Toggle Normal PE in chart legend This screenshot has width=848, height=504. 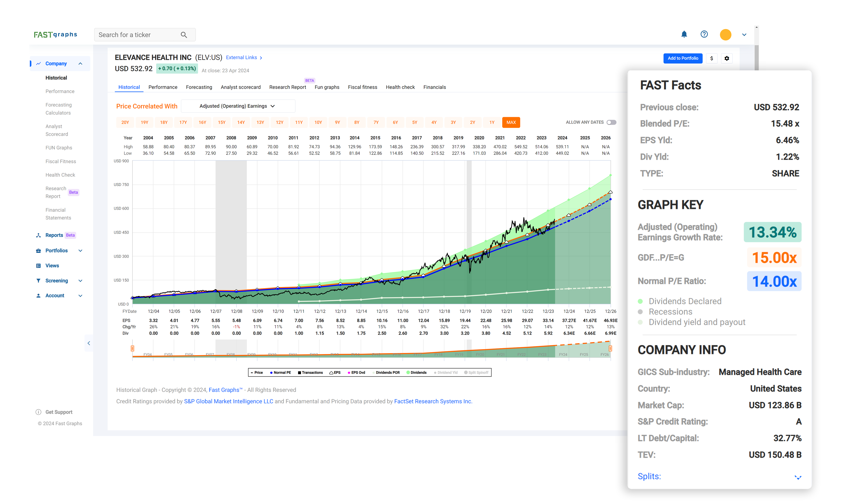280,373
